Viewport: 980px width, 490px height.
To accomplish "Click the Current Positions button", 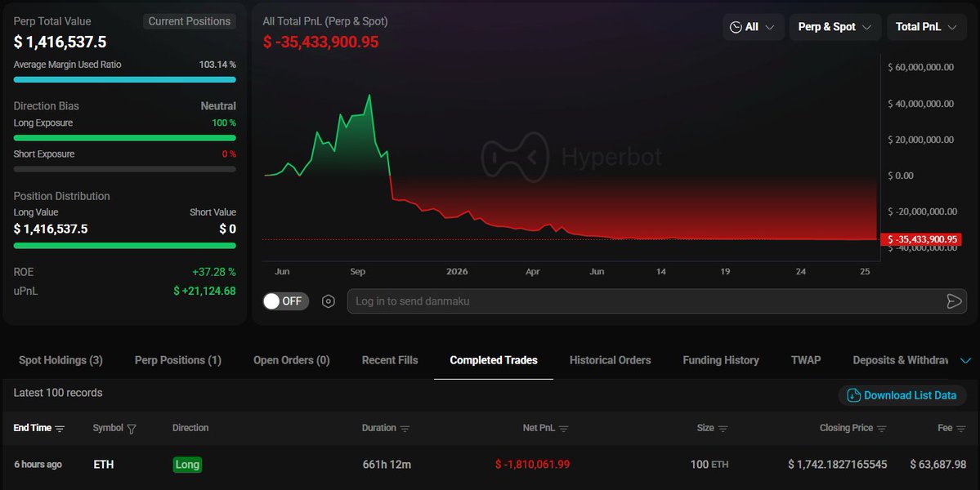I will pyautogui.click(x=190, y=21).
